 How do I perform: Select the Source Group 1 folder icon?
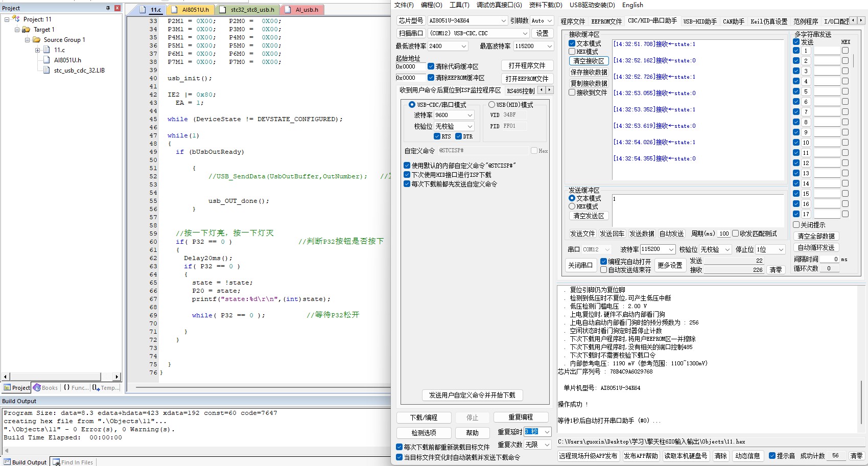click(x=36, y=39)
